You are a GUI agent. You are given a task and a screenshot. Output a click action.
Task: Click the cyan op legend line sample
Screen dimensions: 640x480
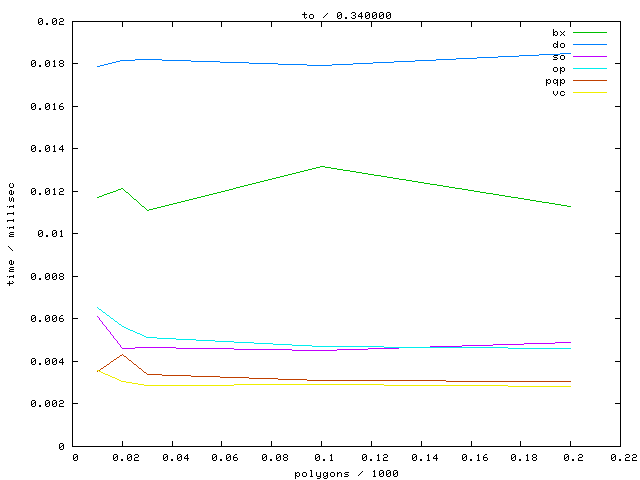(x=589, y=69)
